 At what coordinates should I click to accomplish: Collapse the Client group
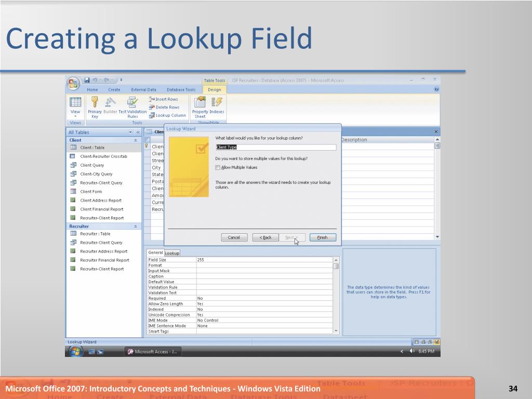click(x=136, y=140)
